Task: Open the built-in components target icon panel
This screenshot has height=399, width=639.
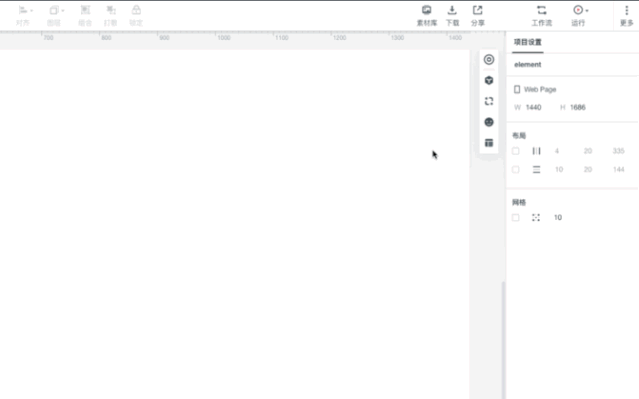Action: pyautogui.click(x=489, y=60)
